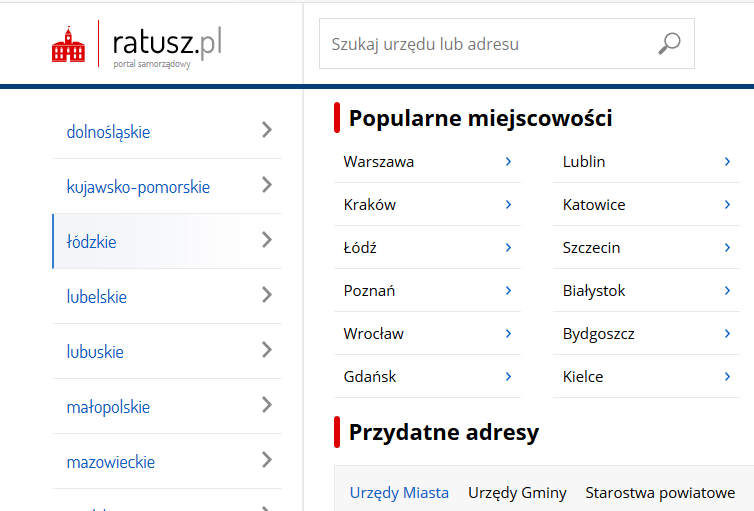Click the red town hall logo icon
754x511 pixels.
coord(68,44)
